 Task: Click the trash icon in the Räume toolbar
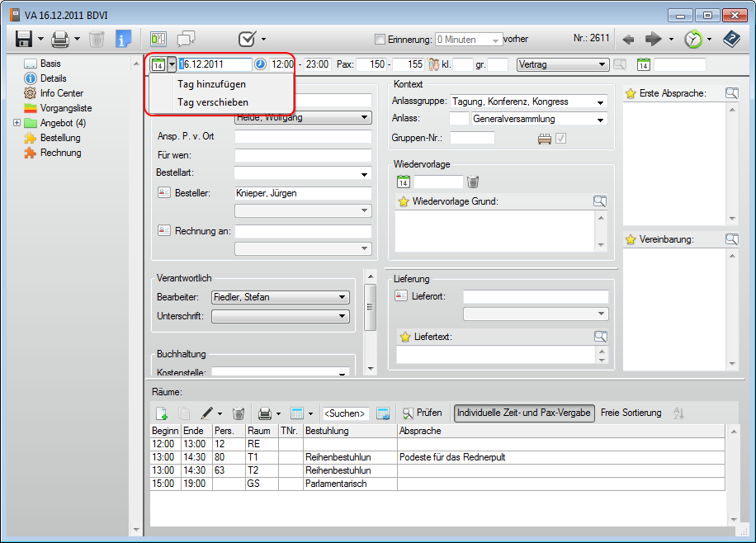click(x=238, y=413)
